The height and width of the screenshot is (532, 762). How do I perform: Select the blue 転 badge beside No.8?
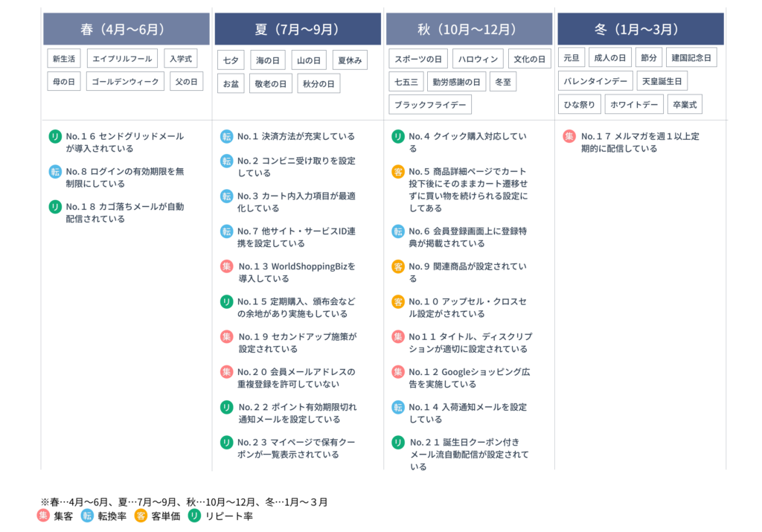[x=55, y=171]
